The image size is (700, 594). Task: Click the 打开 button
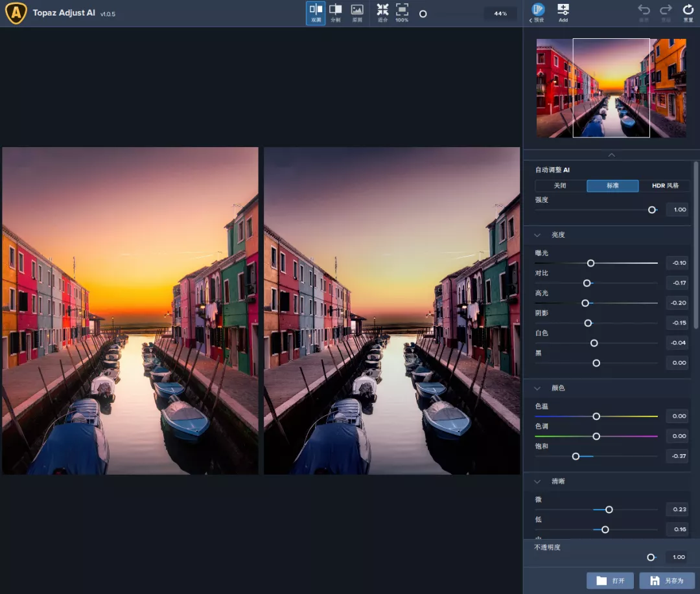point(610,580)
